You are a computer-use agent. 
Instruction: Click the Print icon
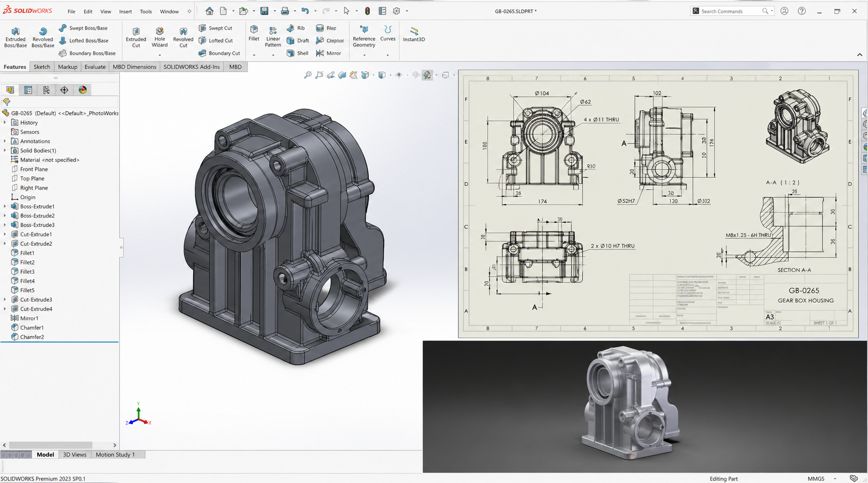[x=285, y=11]
